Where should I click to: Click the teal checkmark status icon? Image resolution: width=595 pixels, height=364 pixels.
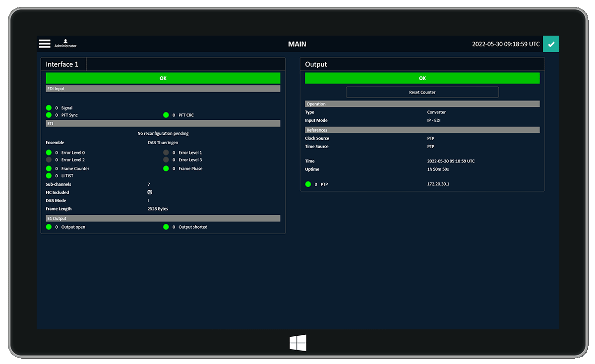(551, 44)
